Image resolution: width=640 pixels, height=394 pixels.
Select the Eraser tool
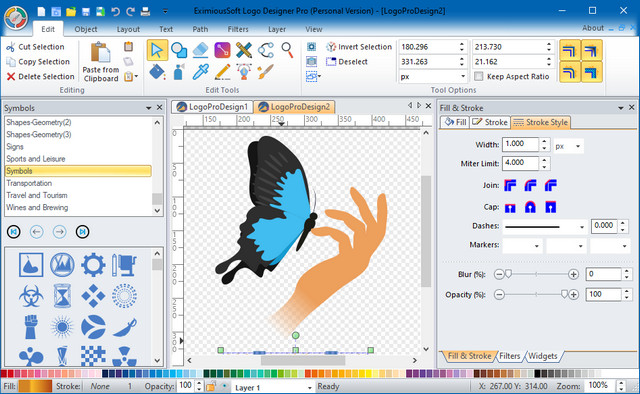pos(200,50)
